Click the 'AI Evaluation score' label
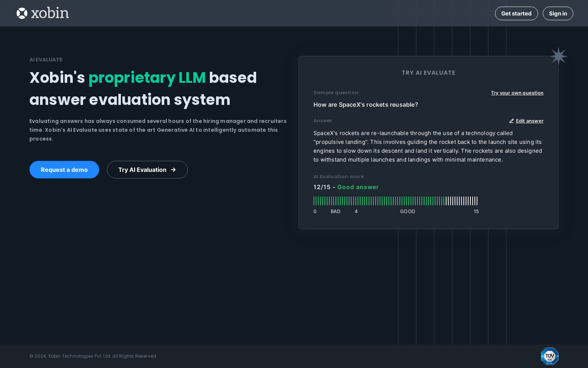The image size is (588, 368). [339, 177]
